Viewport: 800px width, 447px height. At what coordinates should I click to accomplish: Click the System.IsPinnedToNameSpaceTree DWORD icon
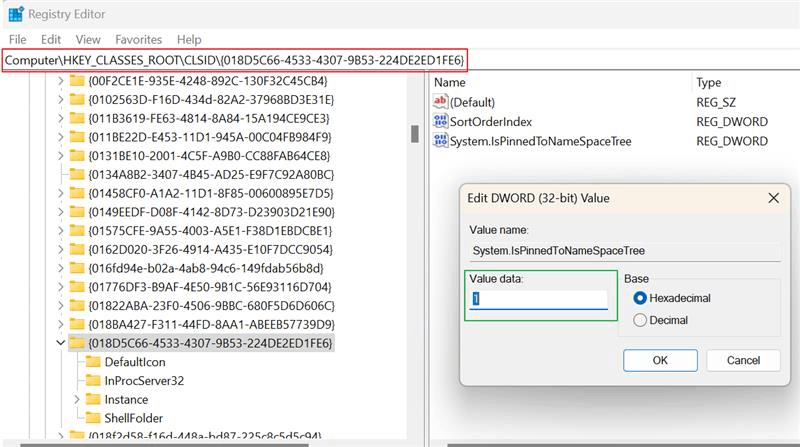click(x=440, y=140)
